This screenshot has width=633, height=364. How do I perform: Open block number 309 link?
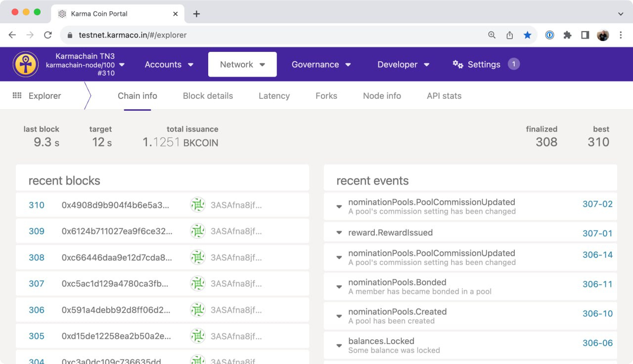[37, 231]
